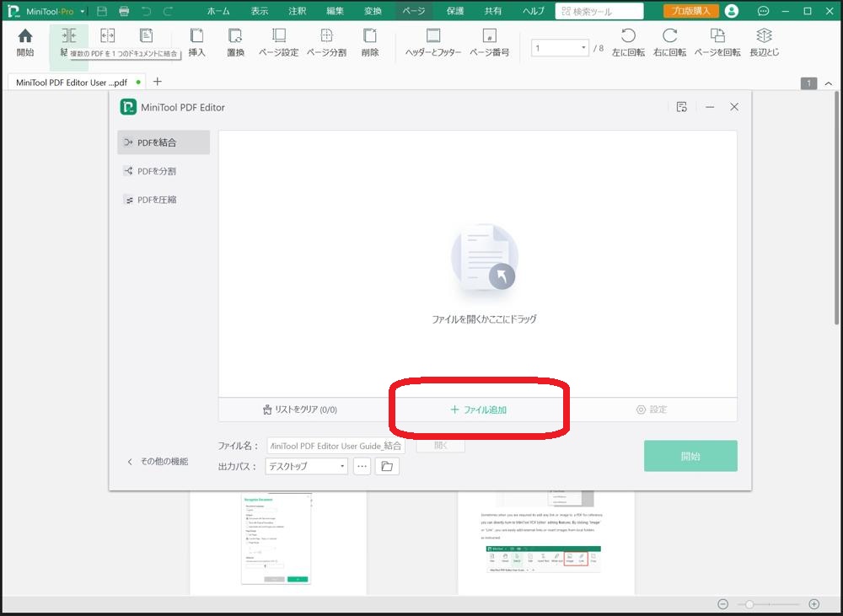Viewport: 843px width, 616px height.
Task: Click the redo arrow in the title bar
Action: pos(169,11)
